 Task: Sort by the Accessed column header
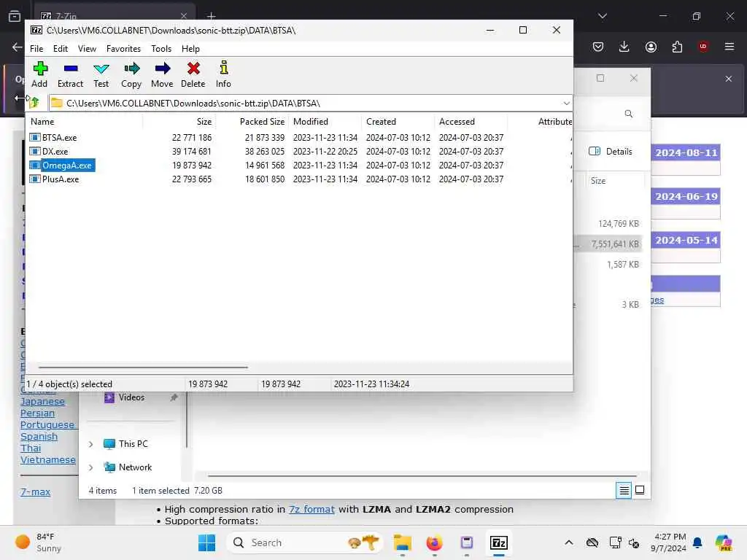(x=471, y=122)
